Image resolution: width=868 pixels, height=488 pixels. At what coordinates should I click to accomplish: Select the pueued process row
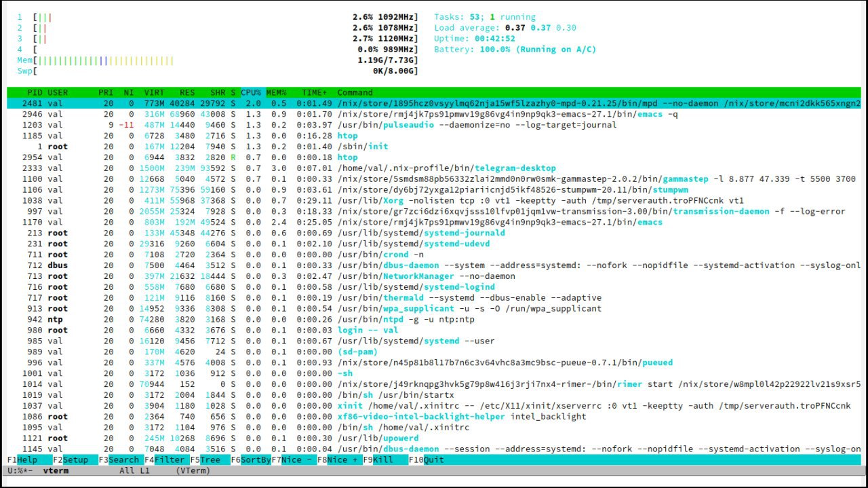click(x=434, y=362)
